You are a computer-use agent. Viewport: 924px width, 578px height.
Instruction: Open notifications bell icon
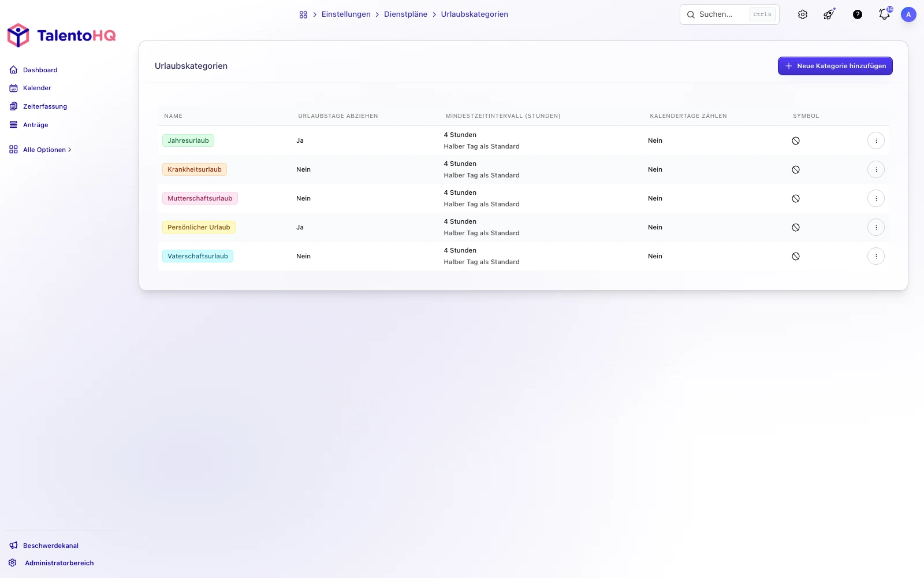pos(885,14)
